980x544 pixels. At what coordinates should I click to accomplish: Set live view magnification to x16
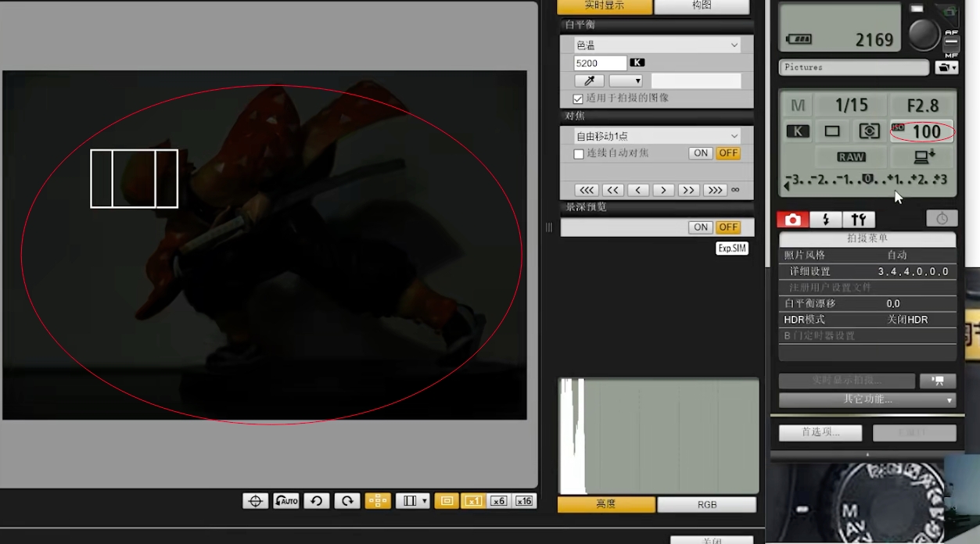point(525,501)
